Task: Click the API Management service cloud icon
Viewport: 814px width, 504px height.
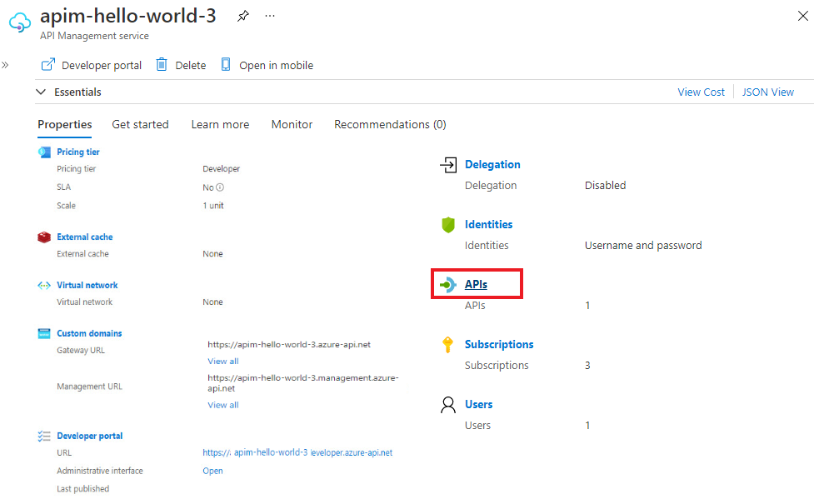Action: point(20,22)
